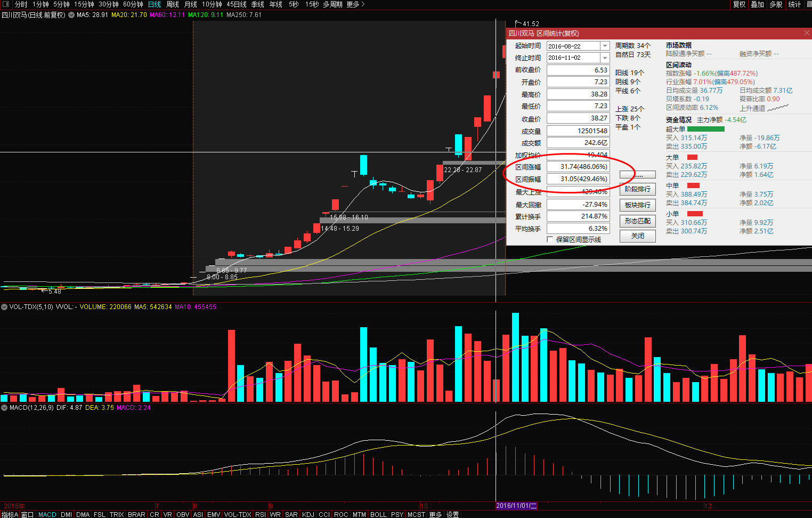Switch to the 分时 timeframe tab
The image size is (812, 518).
coord(21,4)
